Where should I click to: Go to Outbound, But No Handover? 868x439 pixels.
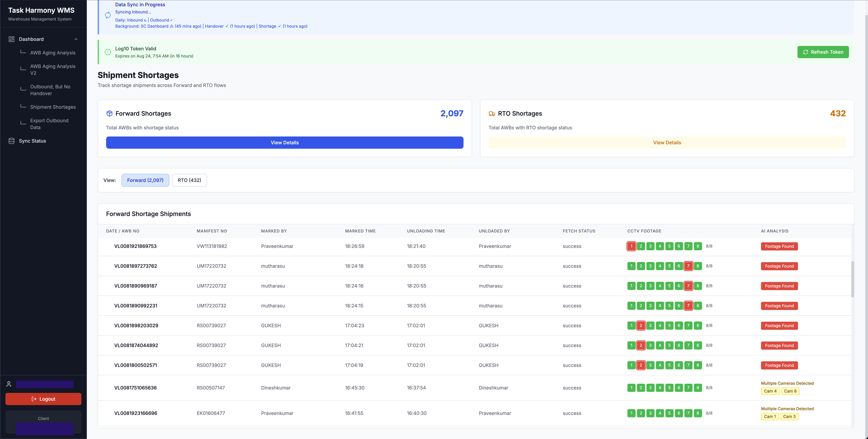pos(51,90)
